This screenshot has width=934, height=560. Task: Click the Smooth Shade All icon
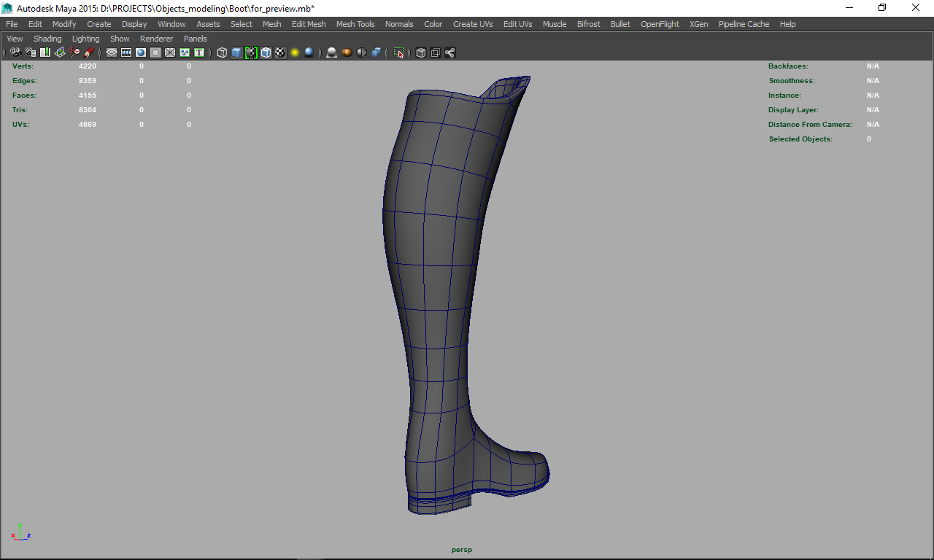(x=236, y=52)
